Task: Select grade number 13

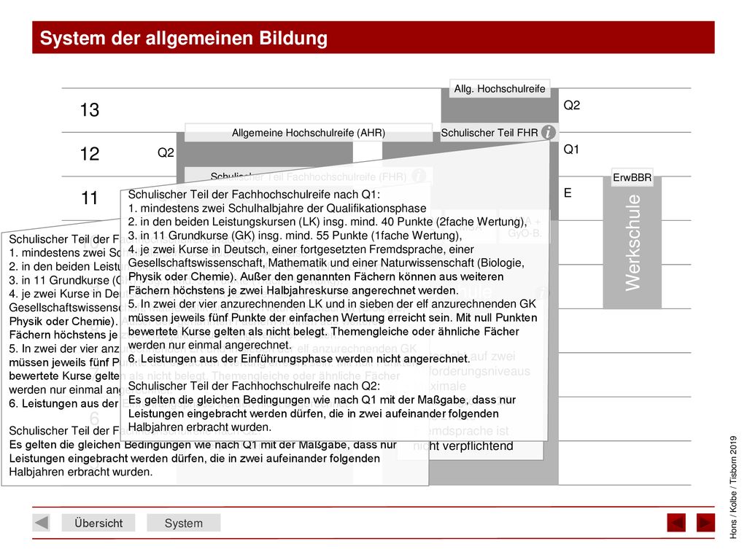Action: click(x=90, y=110)
